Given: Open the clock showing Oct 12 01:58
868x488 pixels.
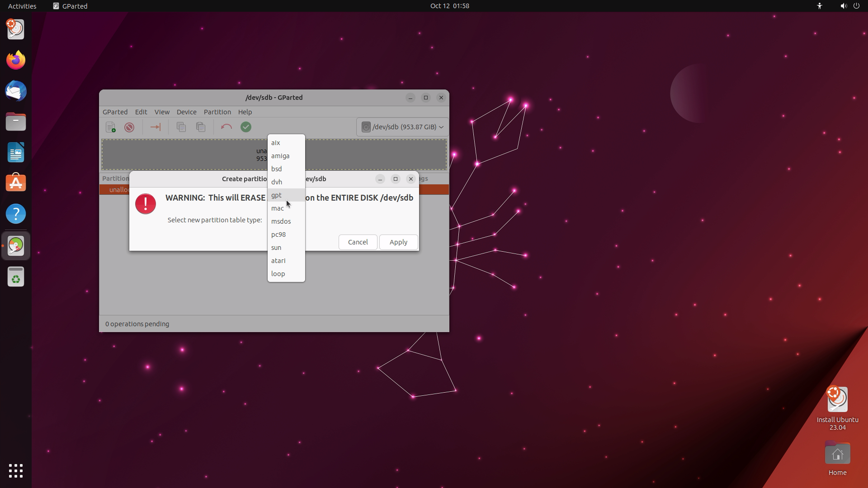Looking at the screenshot, I should [x=449, y=6].
